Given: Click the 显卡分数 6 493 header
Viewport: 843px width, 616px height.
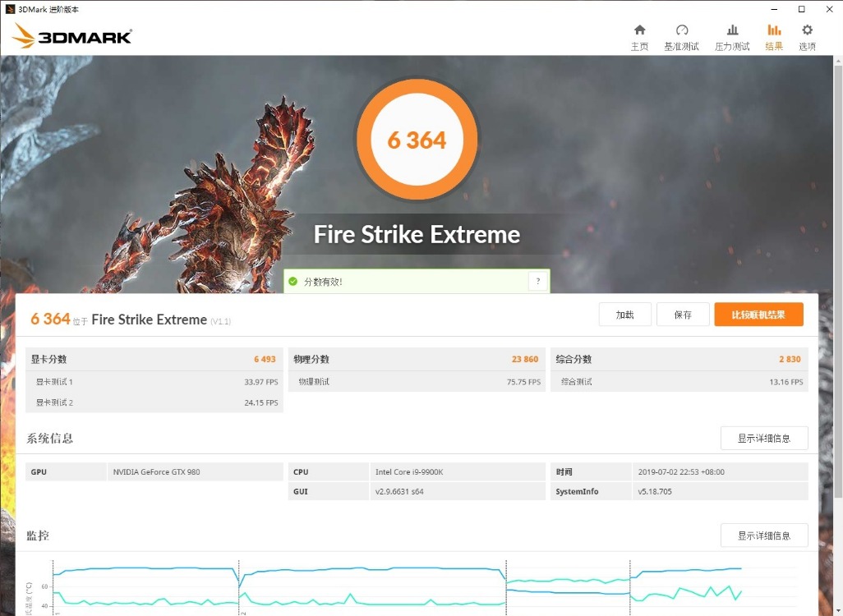Looking at the screenshot, I should pyautogui.click(x=154, y=359).
